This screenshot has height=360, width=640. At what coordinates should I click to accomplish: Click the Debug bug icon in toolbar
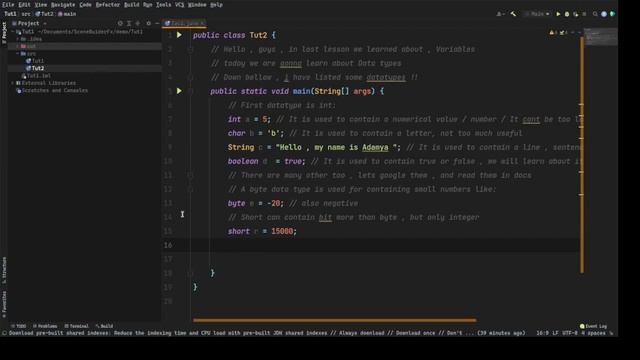point(567,14)
